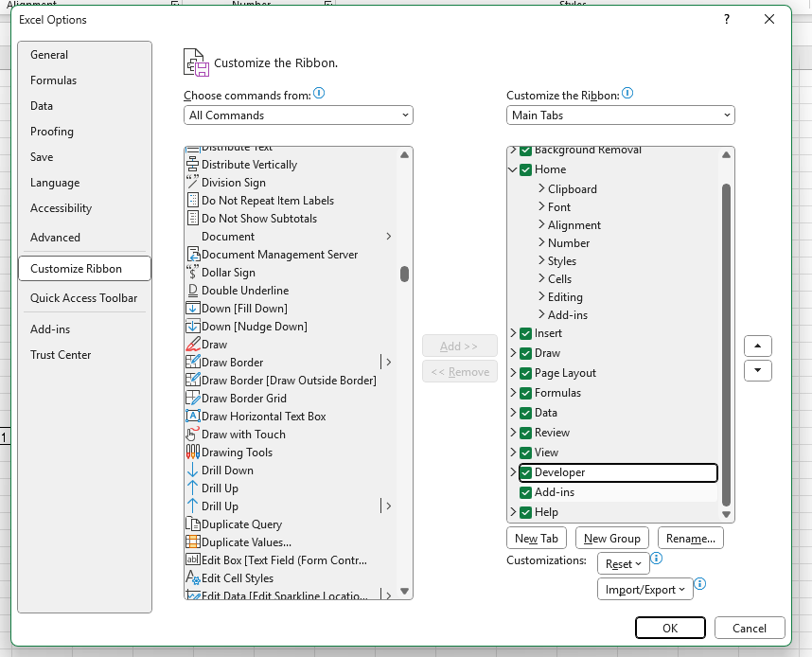Open the Choose commands from dropdown
The height and width of the screenshot is (657, 812).
(298, 115)
